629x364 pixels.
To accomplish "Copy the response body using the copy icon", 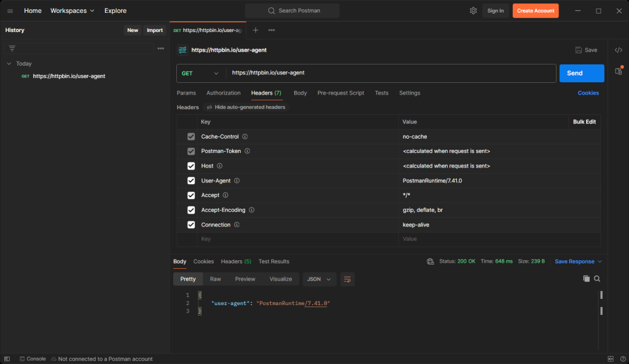I will [587, 279].
